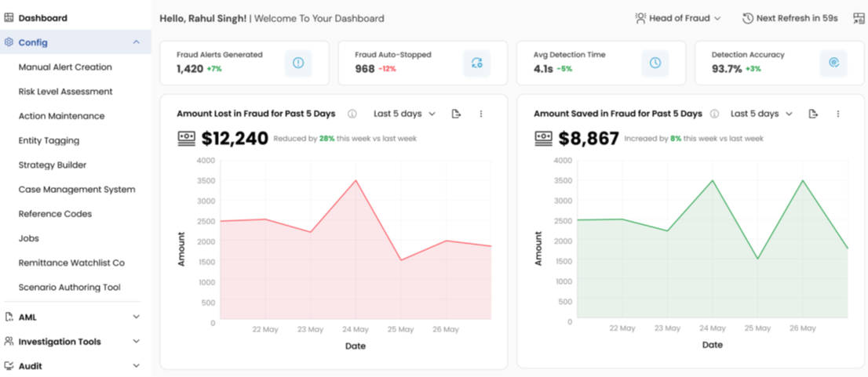Click the 28% reduction text
868x377 pixels.
326,139
